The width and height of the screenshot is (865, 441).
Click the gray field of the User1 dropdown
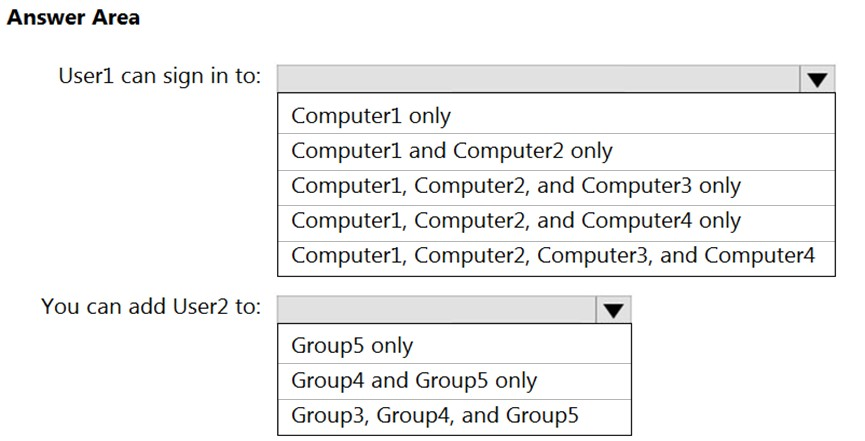coord(538,79)
